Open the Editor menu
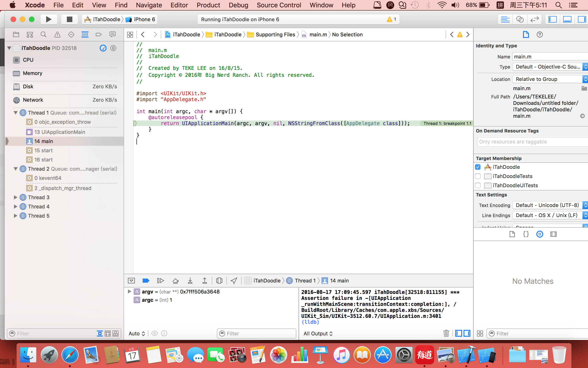Viewport: 588px width, 368px height. (x=179, y=5)
